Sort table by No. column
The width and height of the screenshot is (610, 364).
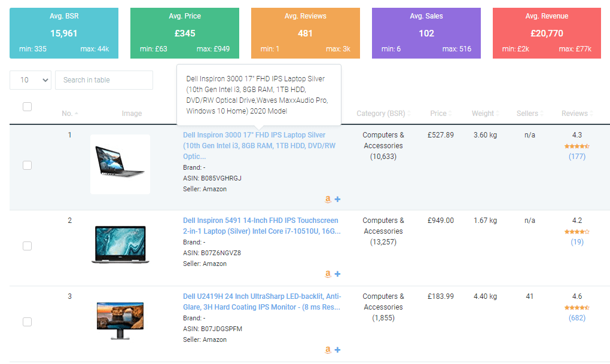(x=69, y=113)
